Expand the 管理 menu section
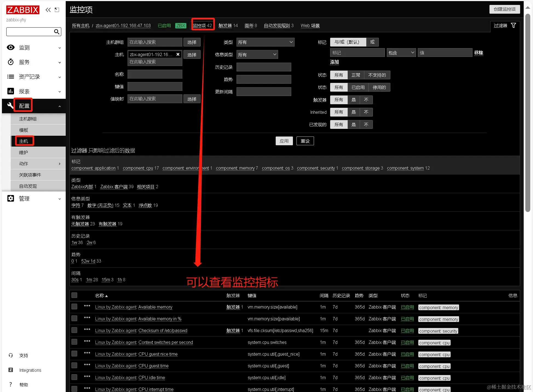The height and width of the screenshot is (392, 533). [x=34, y=199]
